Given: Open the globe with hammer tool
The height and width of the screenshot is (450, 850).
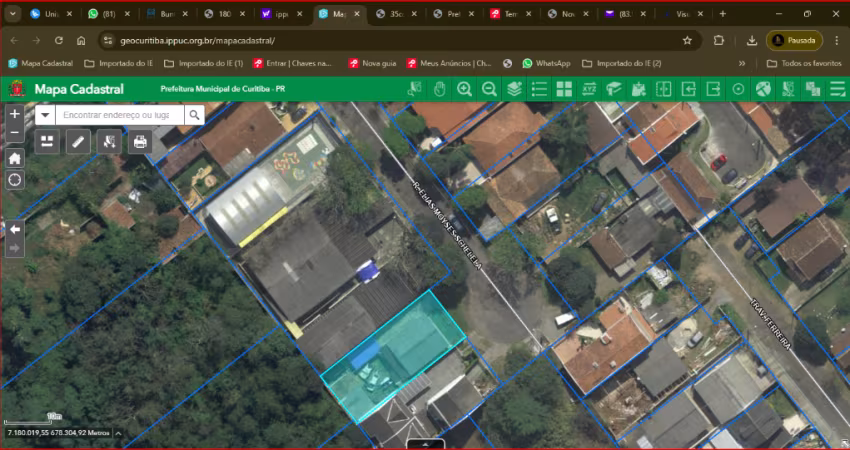Looking at the screenshot, I should tap(763, 89).
